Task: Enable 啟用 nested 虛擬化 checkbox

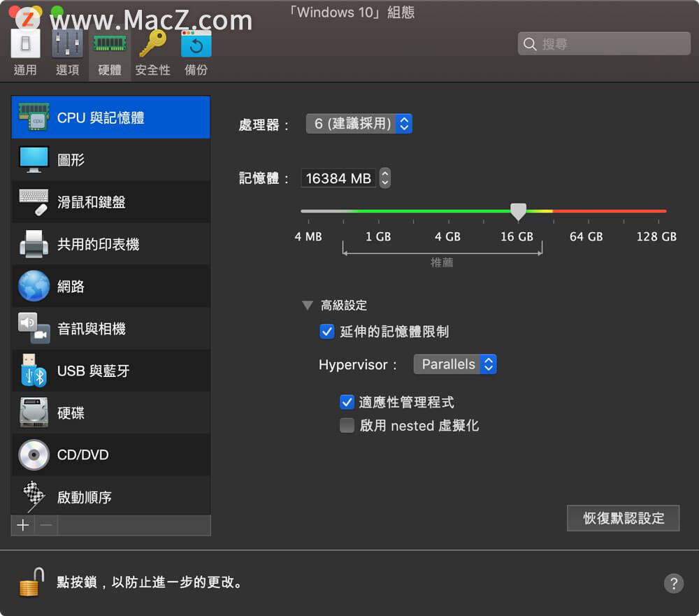Action: (x=347, y=426)
